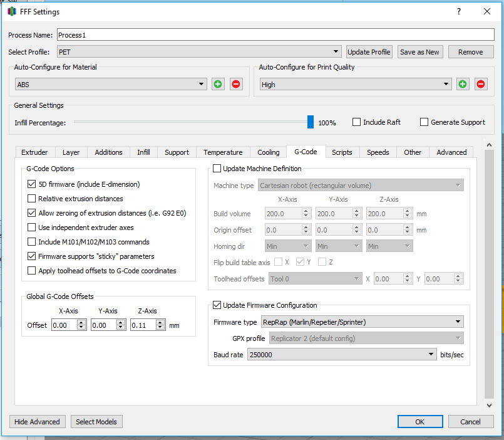Screen dimensions: 504x440
Task: Open the Select Profile dropdown showing PET
Action: click(x=199, y=52)
